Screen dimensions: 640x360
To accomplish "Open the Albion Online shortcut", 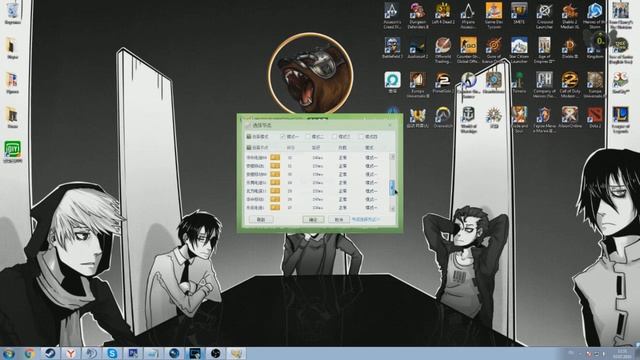I will tap(569, 118).
